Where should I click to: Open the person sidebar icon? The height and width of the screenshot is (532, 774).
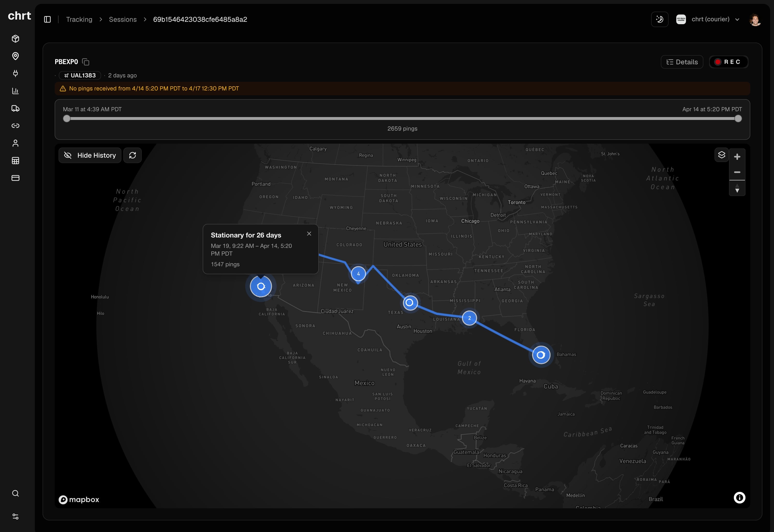15,143
